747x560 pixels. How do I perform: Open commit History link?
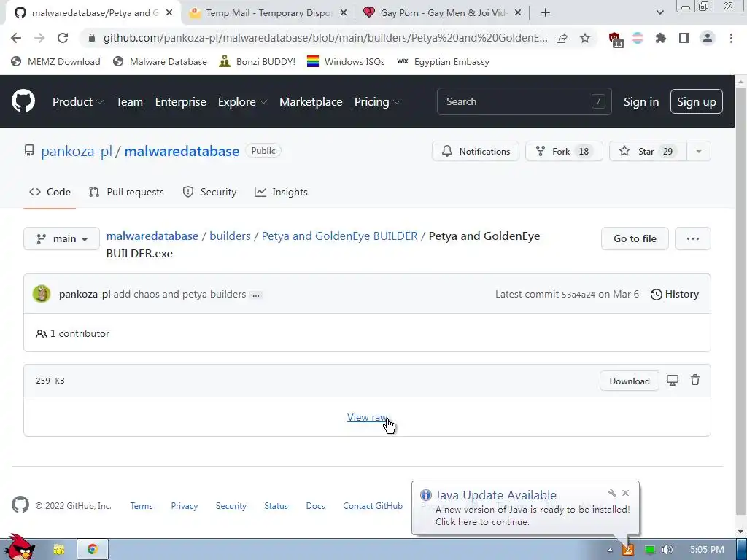point(675,295)
